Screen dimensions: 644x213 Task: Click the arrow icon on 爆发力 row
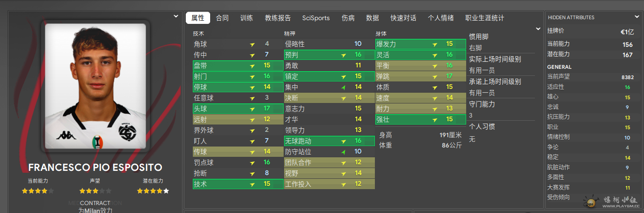pos(435,44)
